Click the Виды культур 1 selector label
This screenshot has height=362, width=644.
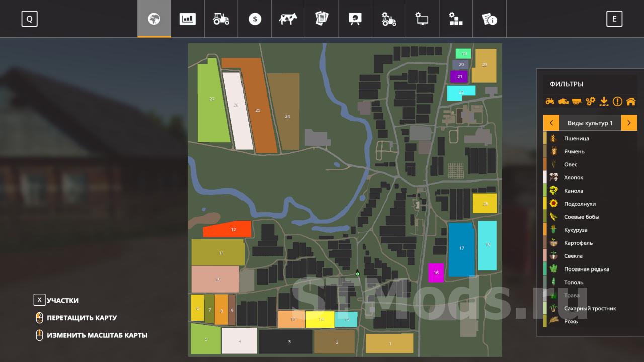(x=590, y=123)
